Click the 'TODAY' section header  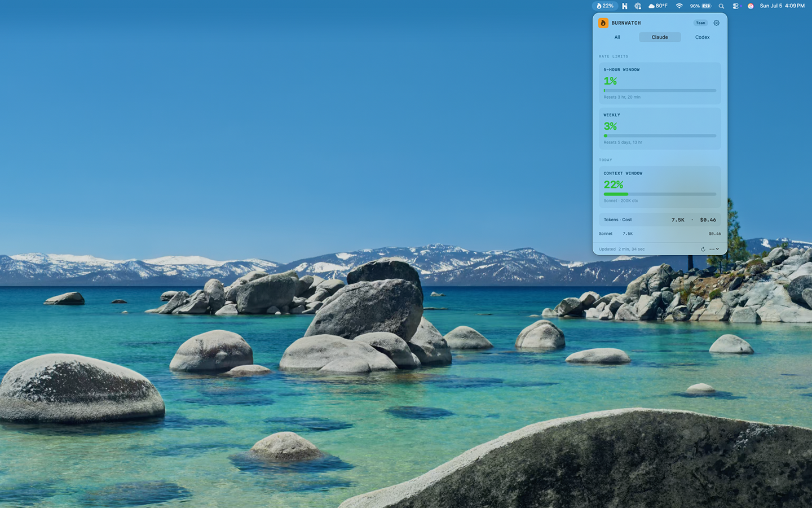point(606,160)
